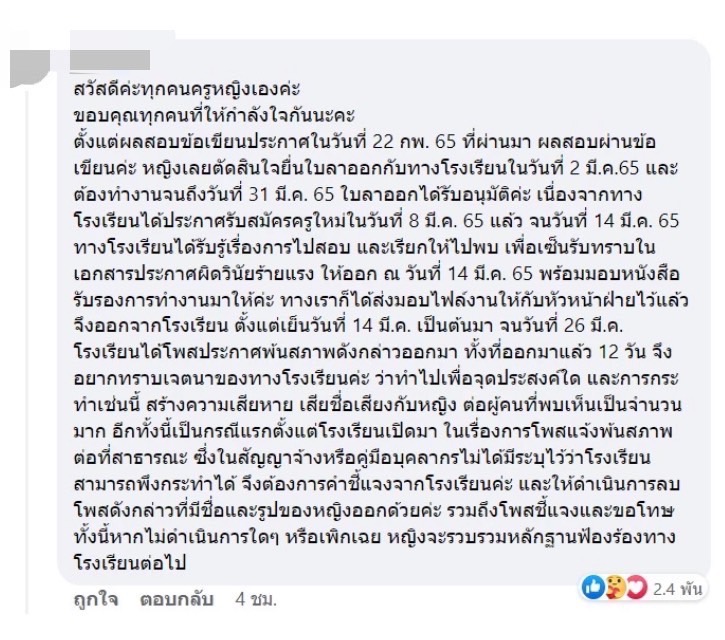Image resolution: width=725 pixels, height=640 pixels.
Task: Click the date 26 มี.ค. in the comment
Action: (x=593, y=326)
